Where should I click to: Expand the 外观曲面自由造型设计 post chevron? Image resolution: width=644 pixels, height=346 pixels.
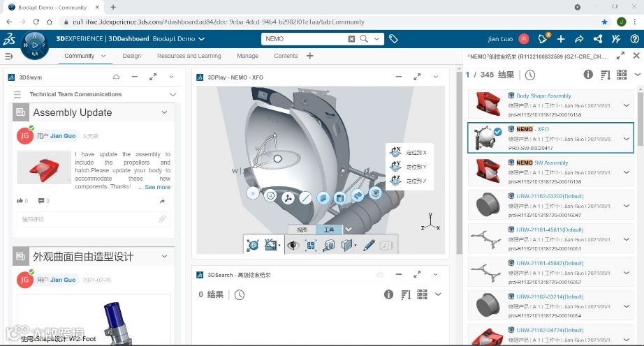coord(164,256)
